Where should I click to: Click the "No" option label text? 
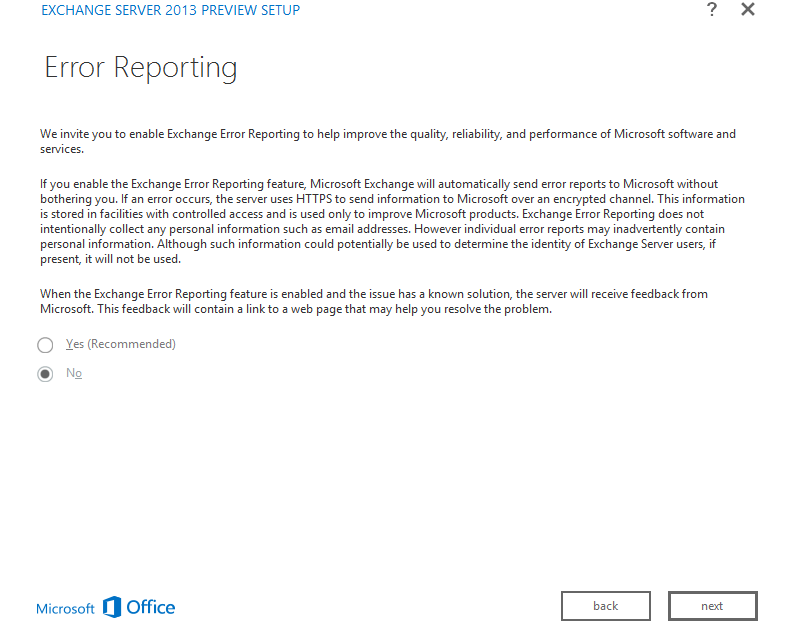pyautogui.click(x=74, y=373)
